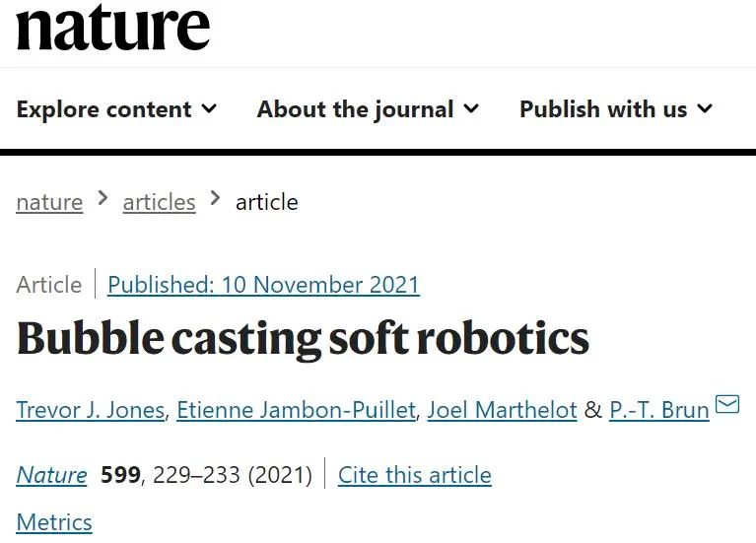Click Cite this article
Screen dimensions: 756x543
[415, 475]
